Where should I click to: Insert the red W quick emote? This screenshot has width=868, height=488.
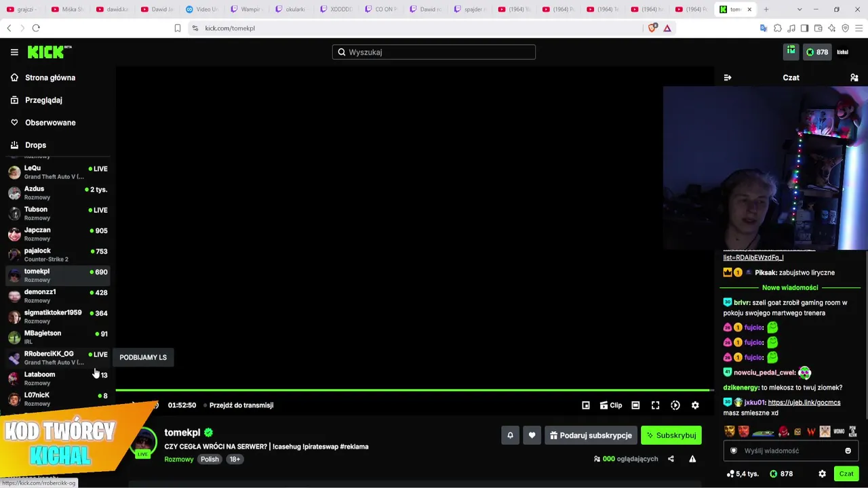pos(811,431)
